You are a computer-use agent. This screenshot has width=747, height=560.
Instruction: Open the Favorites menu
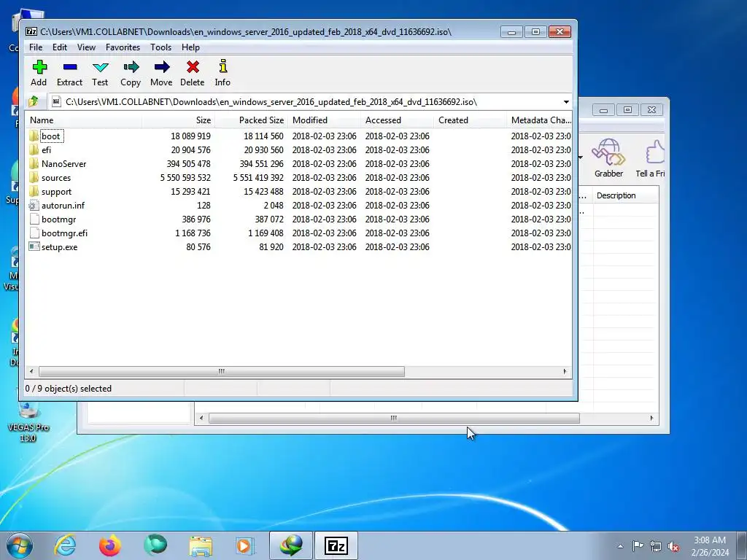[123, 47]
